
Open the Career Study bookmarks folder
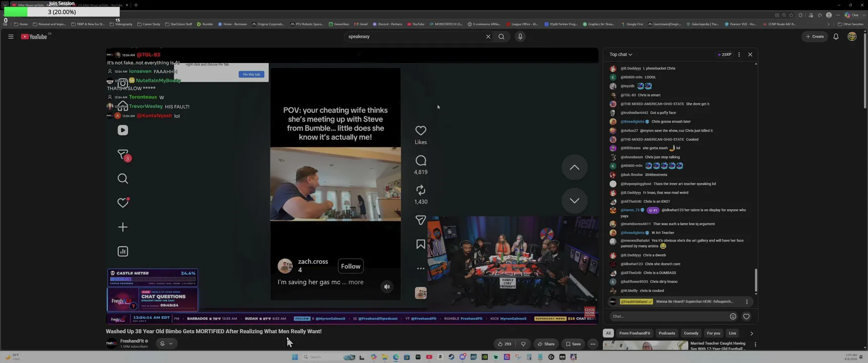tap(149, 24)
